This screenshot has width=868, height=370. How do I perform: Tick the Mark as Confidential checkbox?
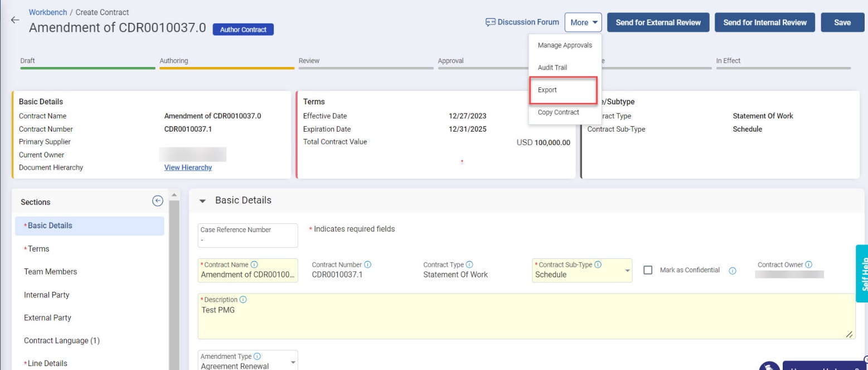(x=648, y=270)
